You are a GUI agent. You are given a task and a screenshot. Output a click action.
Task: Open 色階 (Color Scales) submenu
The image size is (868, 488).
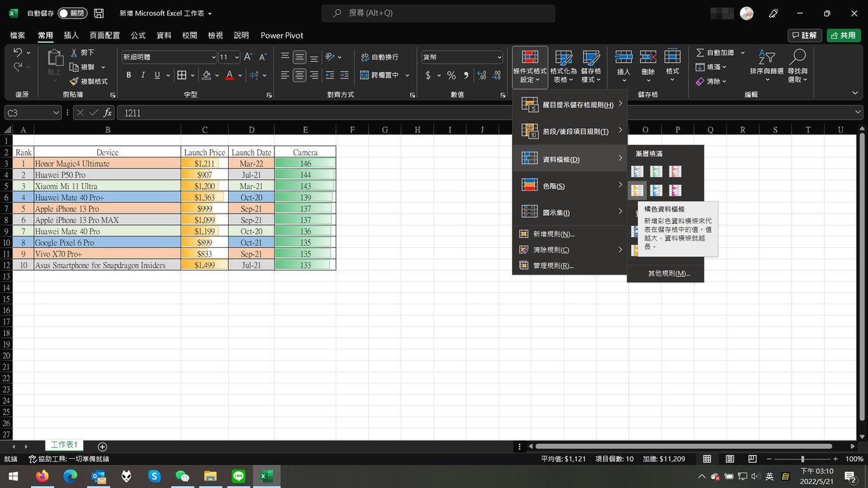click(x=570, y=186)
